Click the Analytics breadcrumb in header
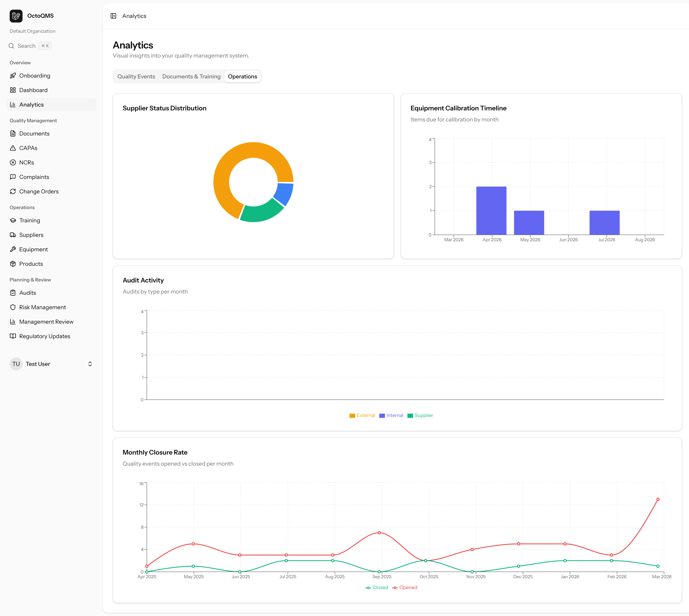The height and width of the screenshot is (616, 689). [x=134, y=16]
